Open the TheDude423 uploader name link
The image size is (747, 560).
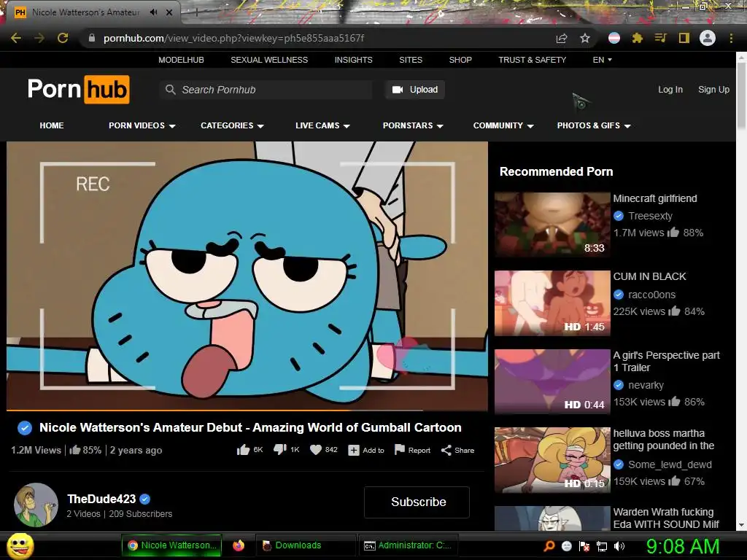click(101, 499)
